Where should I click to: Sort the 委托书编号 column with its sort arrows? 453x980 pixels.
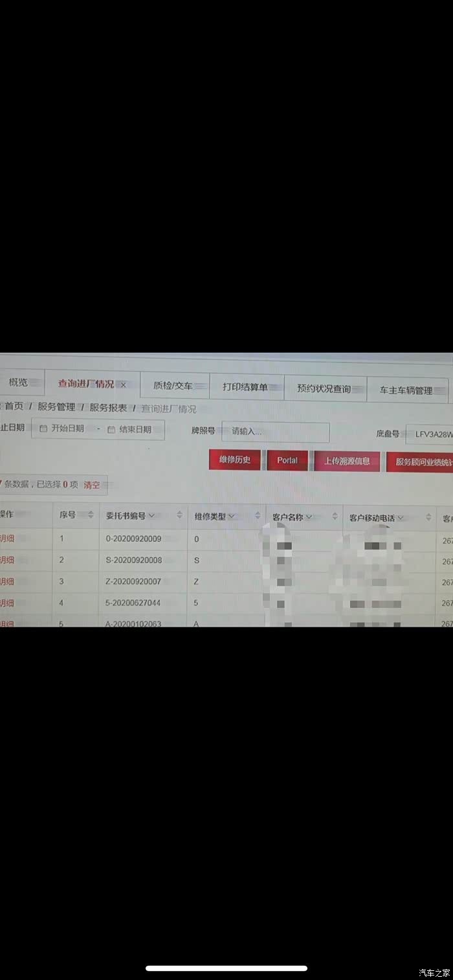(179, 516)
